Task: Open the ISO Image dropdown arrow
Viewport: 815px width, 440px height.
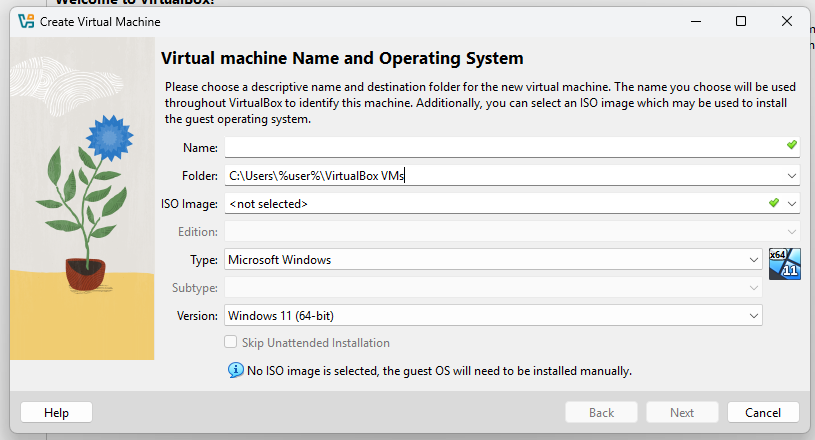Action: click(x=792, y=204)
